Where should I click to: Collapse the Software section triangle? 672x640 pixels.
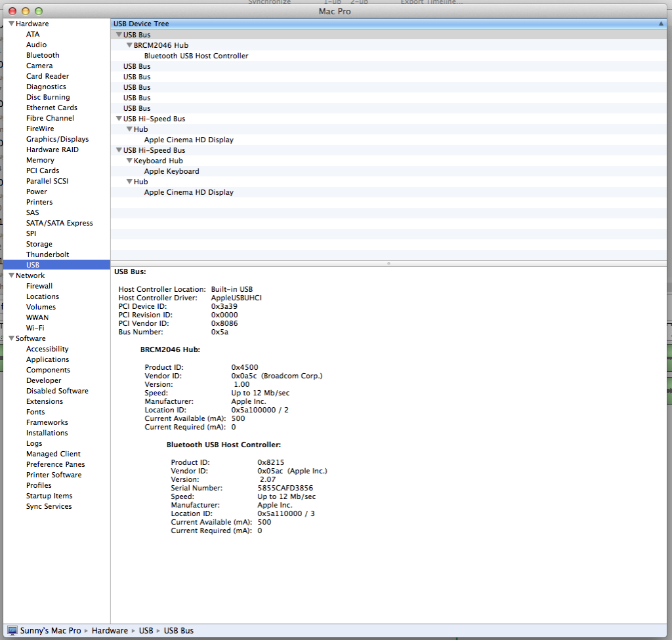(x=12, y=338)
